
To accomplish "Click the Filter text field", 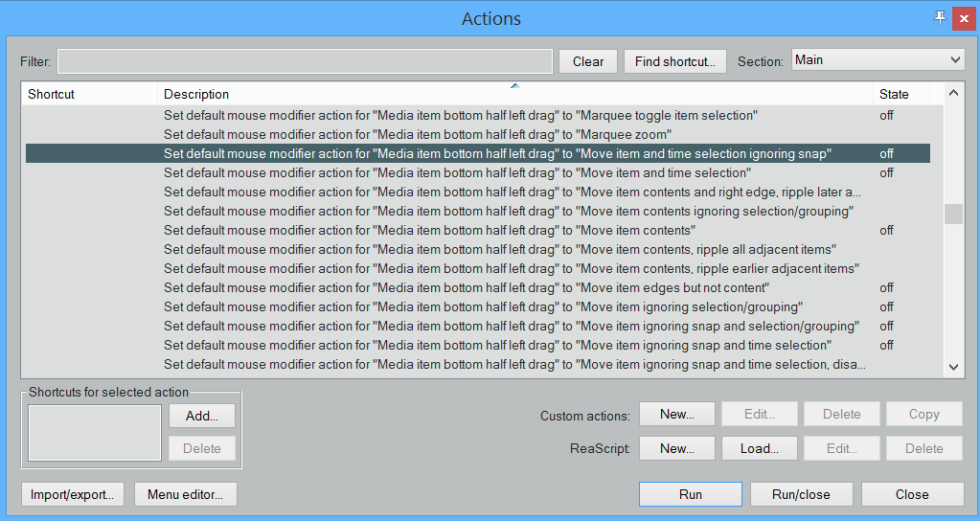I will (x=305, y=61).
